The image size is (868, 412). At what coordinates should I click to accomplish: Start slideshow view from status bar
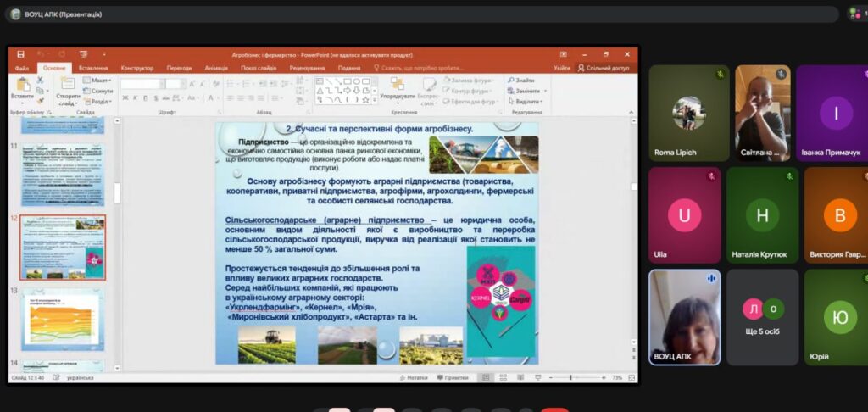pyautogui.click(x=538, y=378)
